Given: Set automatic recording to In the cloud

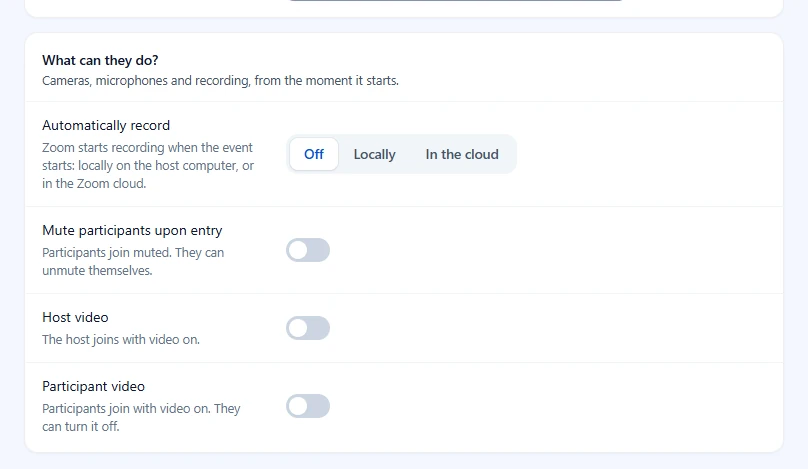Looking at the screenshot, I should point(462,154).
